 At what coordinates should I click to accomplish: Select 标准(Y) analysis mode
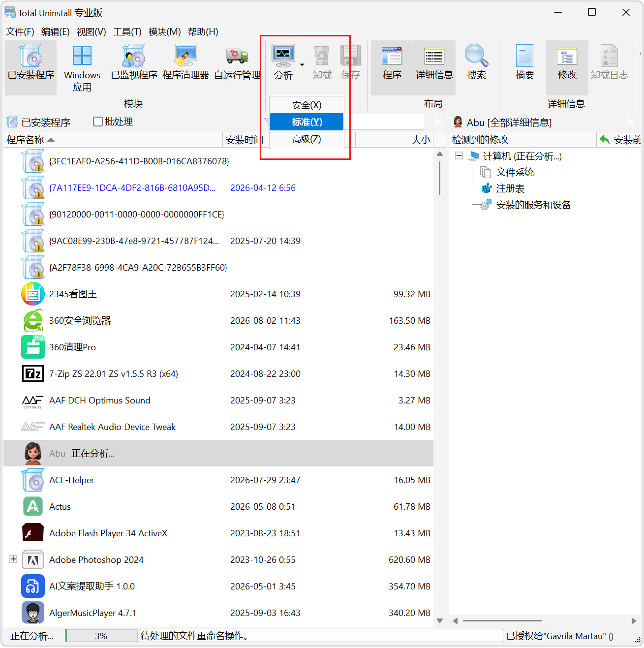tap(307, 122)
